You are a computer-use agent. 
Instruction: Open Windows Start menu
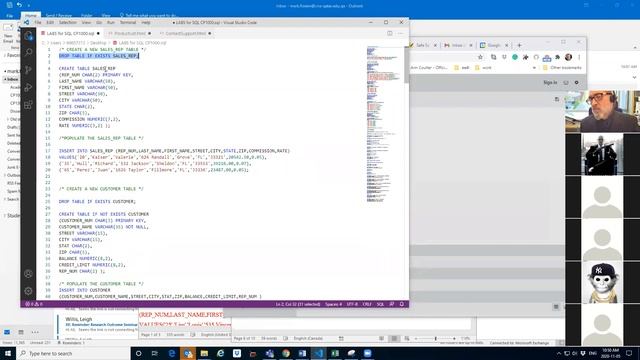click(x=7, y=353)
